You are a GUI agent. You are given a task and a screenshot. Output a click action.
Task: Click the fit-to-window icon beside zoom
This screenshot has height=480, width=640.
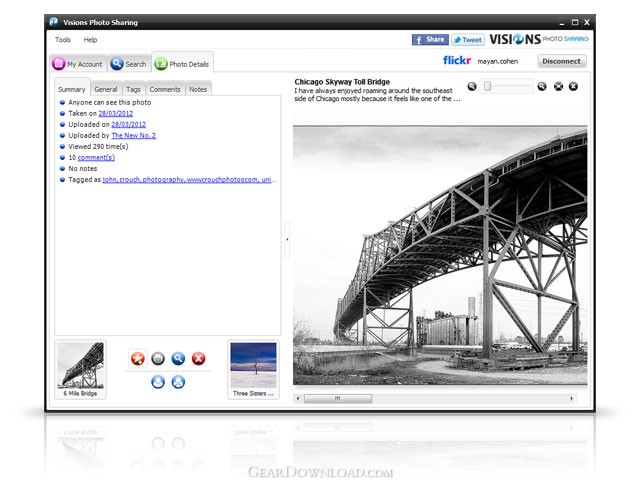click(558, 86)
